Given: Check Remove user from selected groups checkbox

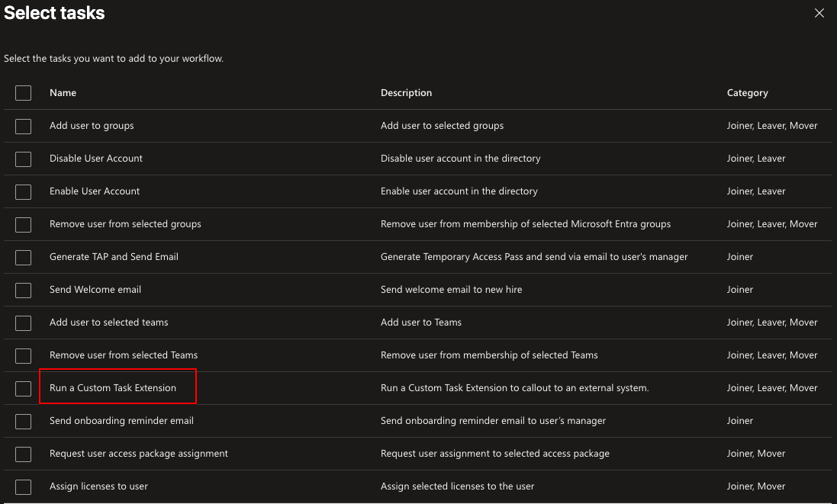Looking at the screenshot, I should click(23, 224).
